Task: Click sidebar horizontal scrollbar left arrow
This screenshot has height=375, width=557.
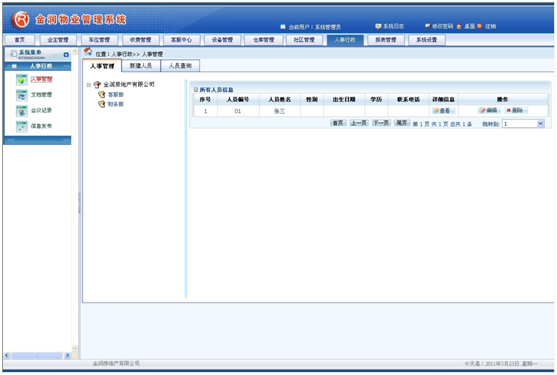Action: [x=7, y=355]
